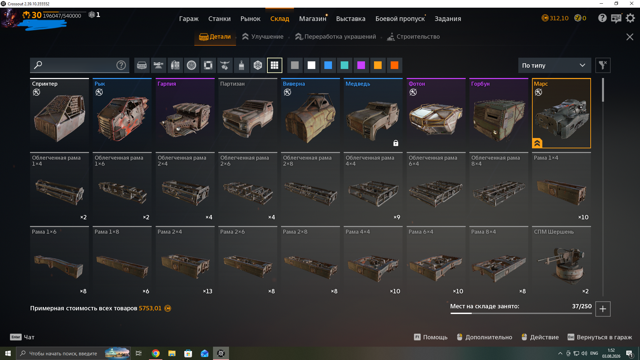Open the 'По типу' sort dropdown
The height and width of the screenshot is (360, 640).
click(x=553, y=65)
